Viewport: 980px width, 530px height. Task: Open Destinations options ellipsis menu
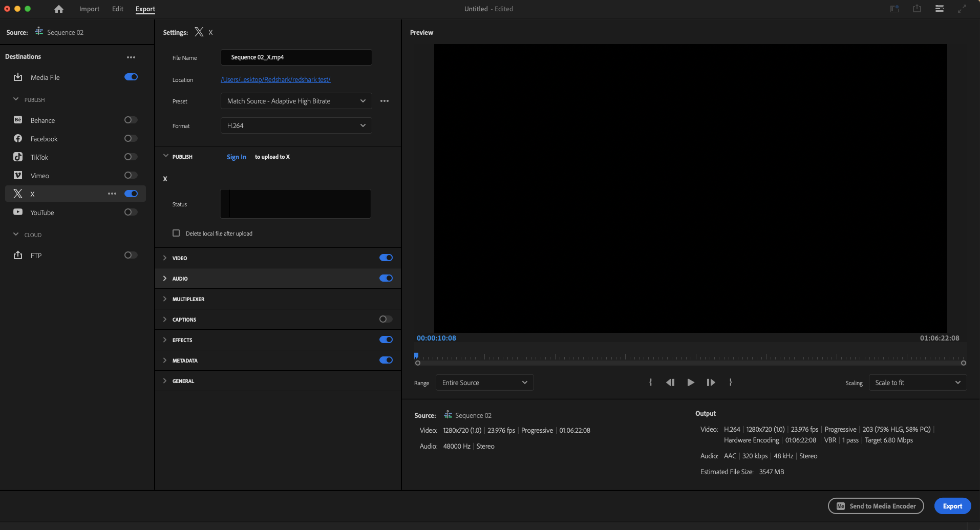pos(131,57)
